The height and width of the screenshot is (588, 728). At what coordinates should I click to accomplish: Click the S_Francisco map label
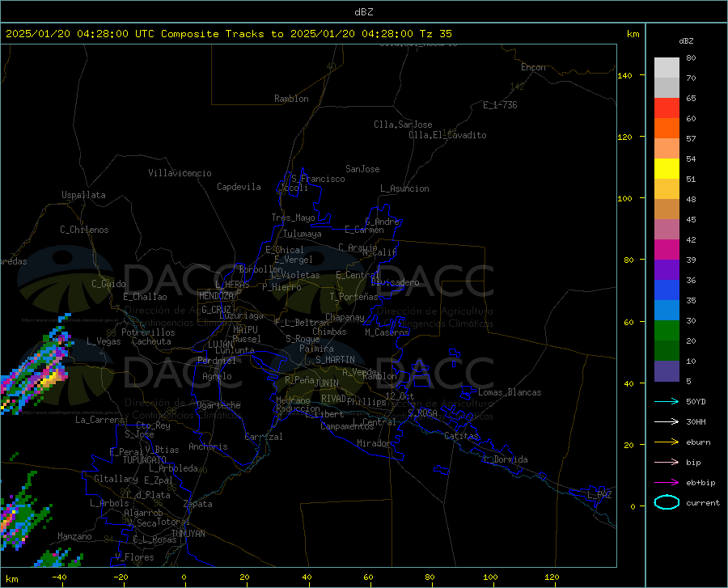[318, 179]
